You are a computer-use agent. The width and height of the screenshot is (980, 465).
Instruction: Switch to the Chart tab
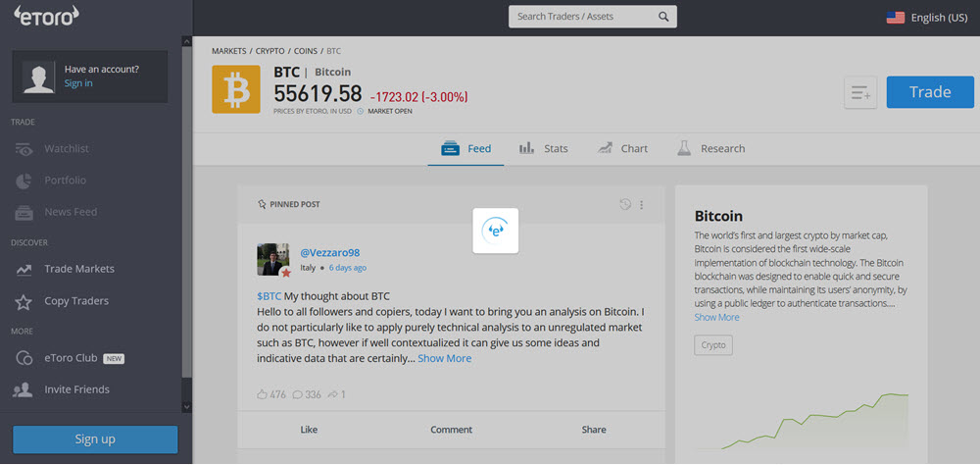622,149
